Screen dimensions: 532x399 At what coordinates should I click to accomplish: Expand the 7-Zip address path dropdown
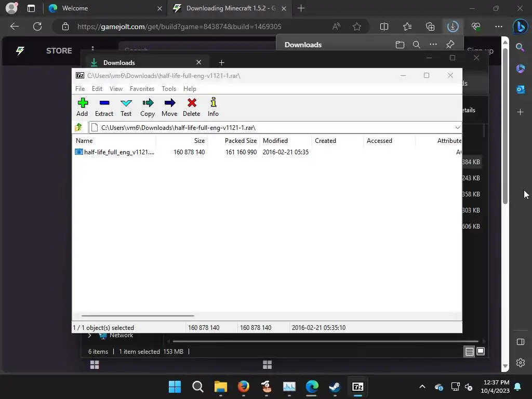(457, 128)
